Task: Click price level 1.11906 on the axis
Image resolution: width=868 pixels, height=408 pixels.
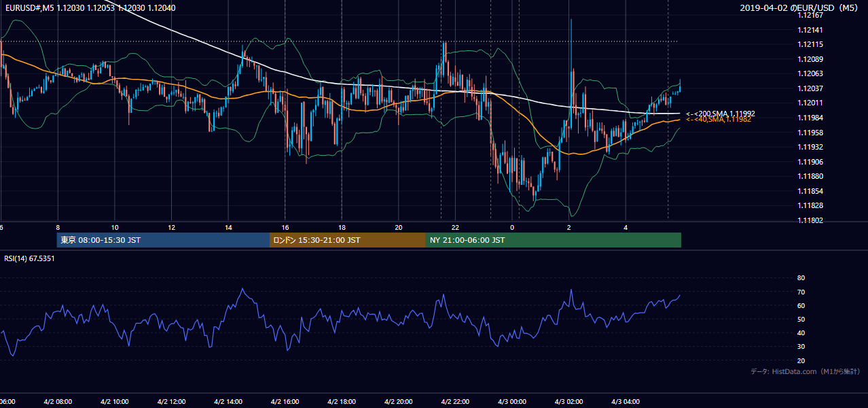Action: [x=810, y=161]
